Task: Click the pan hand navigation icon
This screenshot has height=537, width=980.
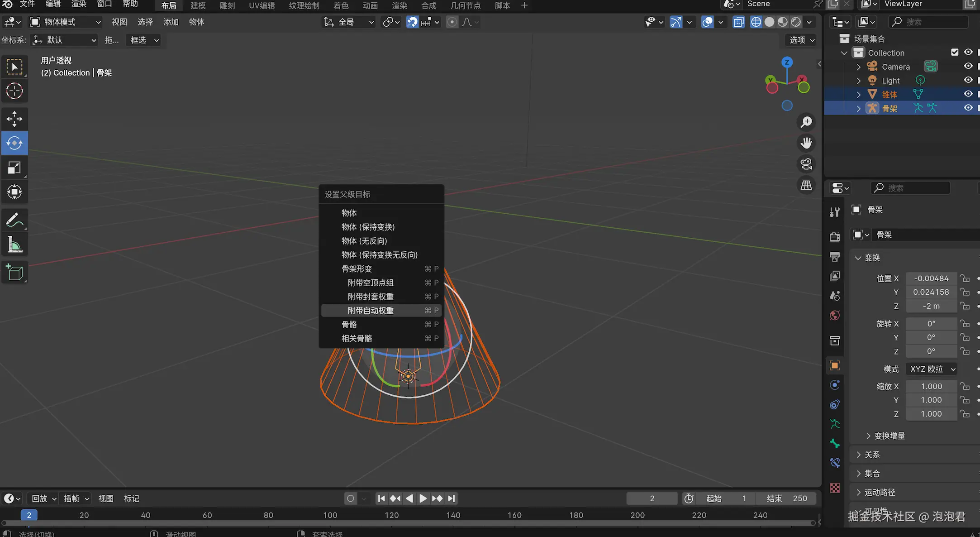Action: pyautogui.click(x=806, y=143)
